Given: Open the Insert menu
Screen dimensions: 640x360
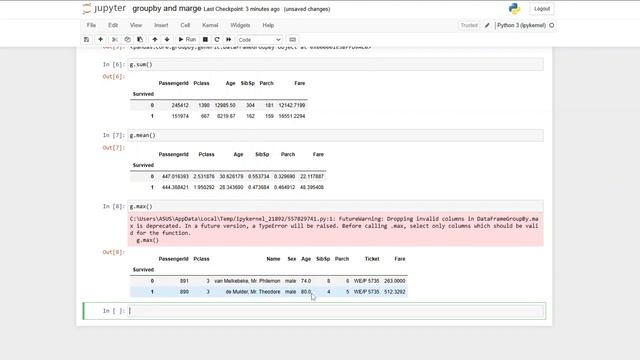Looking at the screenshot, I should point(161,25).
